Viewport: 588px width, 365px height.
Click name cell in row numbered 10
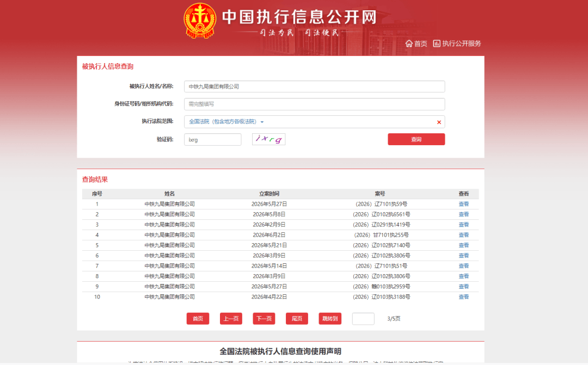pyautogui.click(x=169, y=297)
